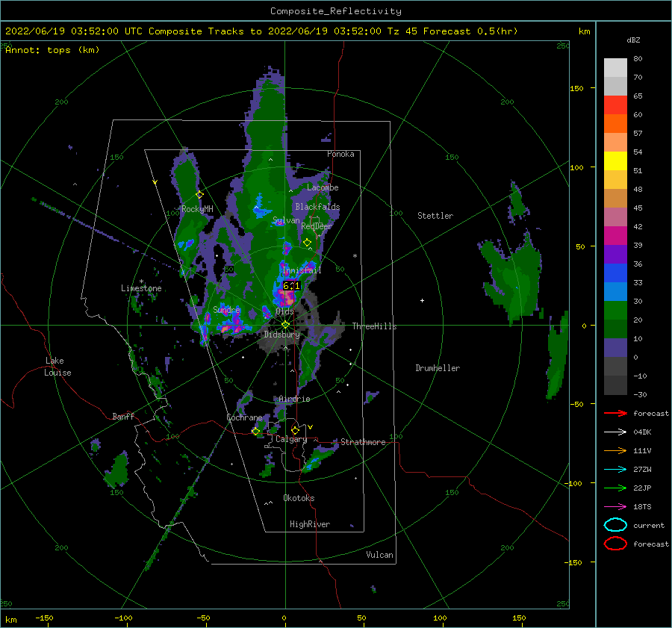Pick the red 65-60 dBZ swatch
This screenshot has width=672, height=628.
(x=615, y=105)
